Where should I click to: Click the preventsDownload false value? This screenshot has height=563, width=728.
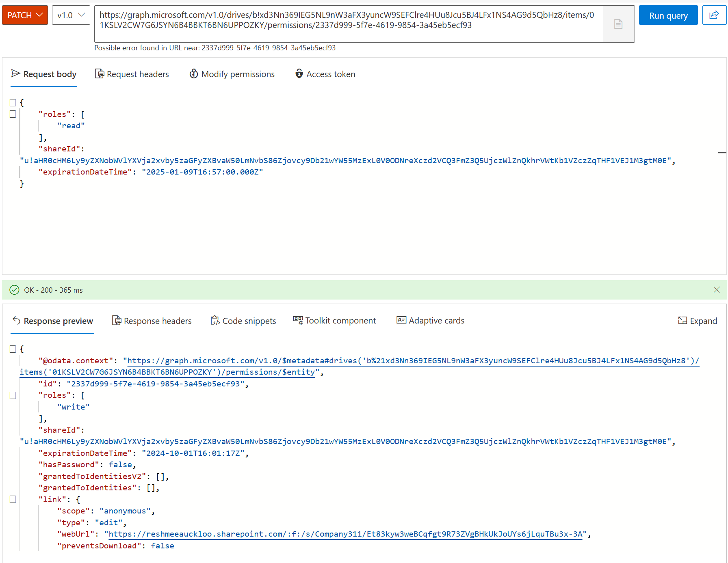(162, 546)
